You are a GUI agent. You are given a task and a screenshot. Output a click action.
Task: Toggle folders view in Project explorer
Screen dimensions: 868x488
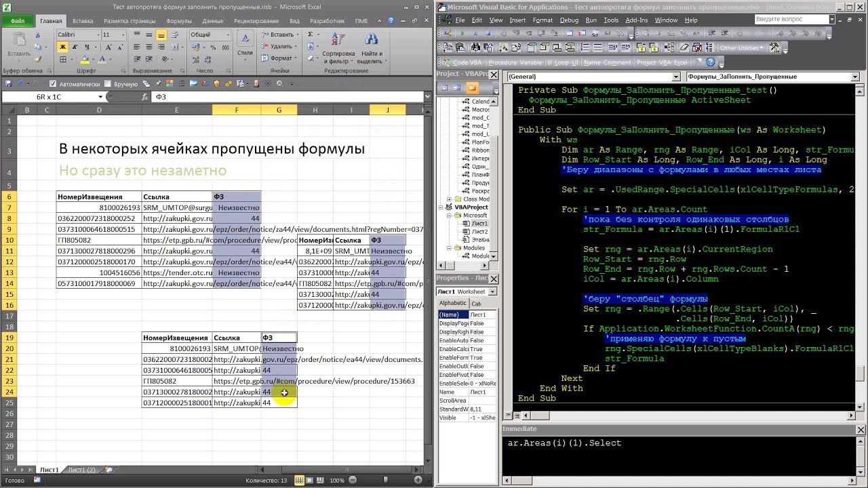[472, 87]
